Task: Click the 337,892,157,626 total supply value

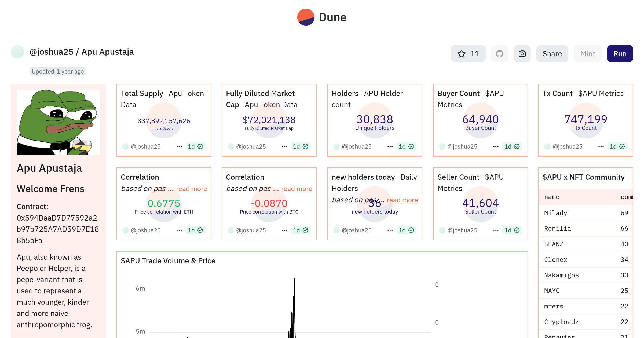Action: click(x=164, y=121)
